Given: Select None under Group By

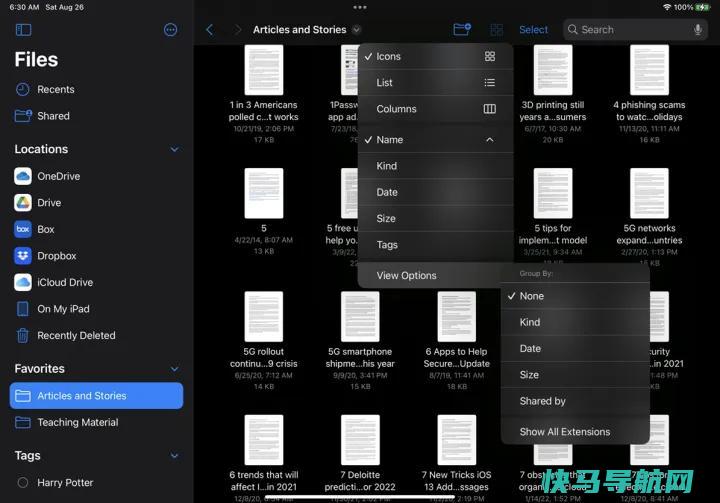Looking at the screenshot, I should (x=575, y=296).
